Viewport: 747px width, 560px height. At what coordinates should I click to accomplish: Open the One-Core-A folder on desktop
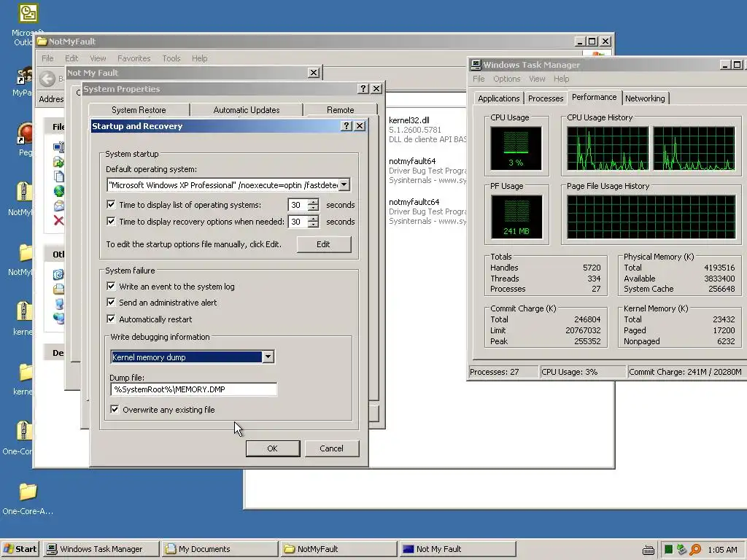pos(28,498)
